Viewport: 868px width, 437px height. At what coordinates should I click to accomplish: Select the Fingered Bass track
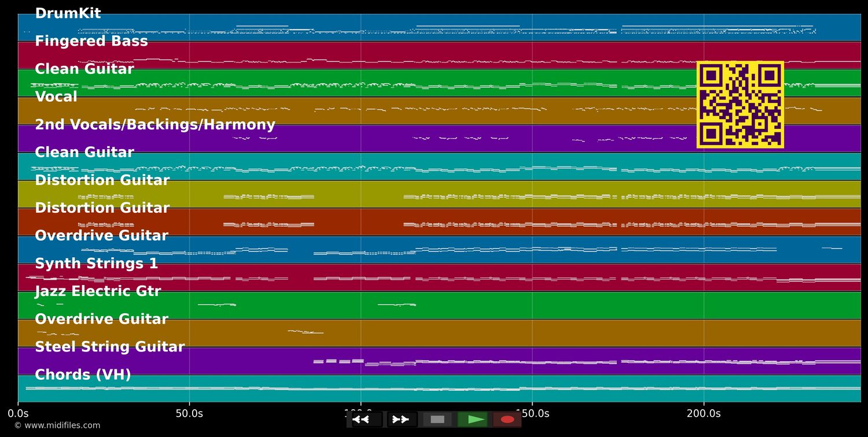91,41
